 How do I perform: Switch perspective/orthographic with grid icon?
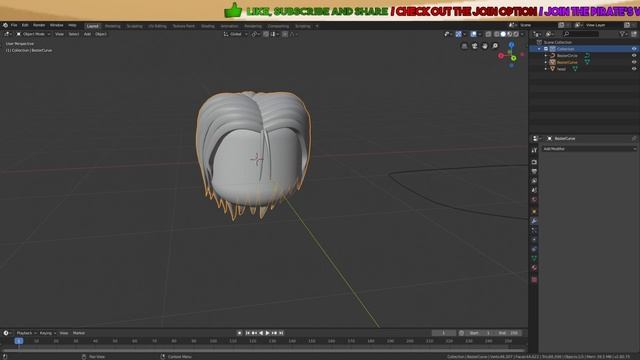[464, 46]
